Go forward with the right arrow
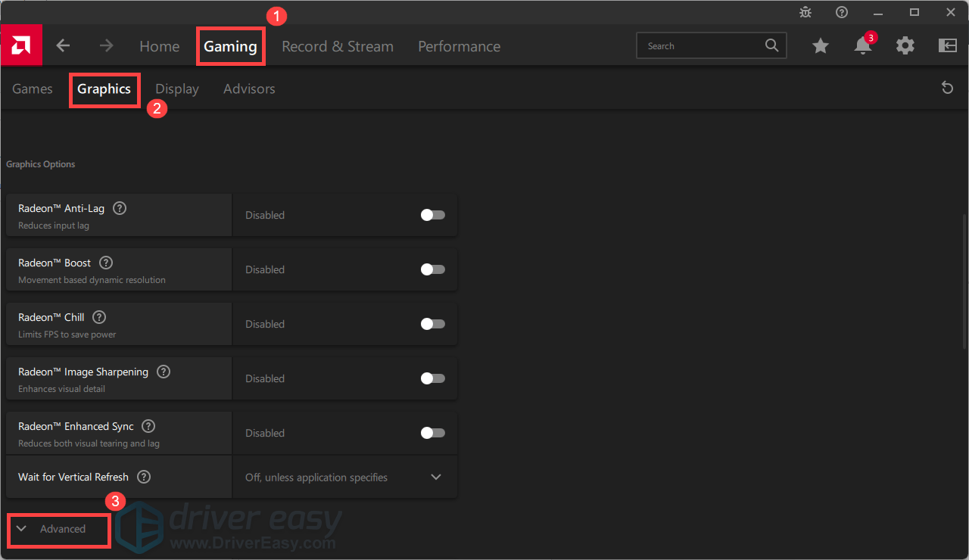 pos(107,45)
